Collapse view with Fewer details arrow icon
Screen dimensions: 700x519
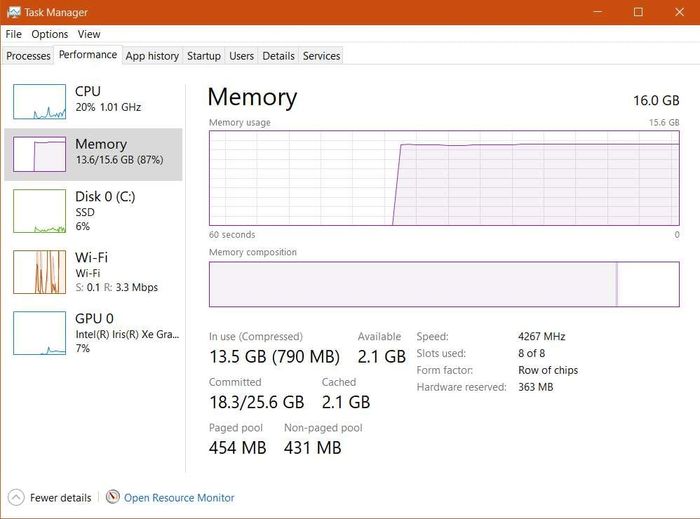pyautogui.click(x=16, y=497)
